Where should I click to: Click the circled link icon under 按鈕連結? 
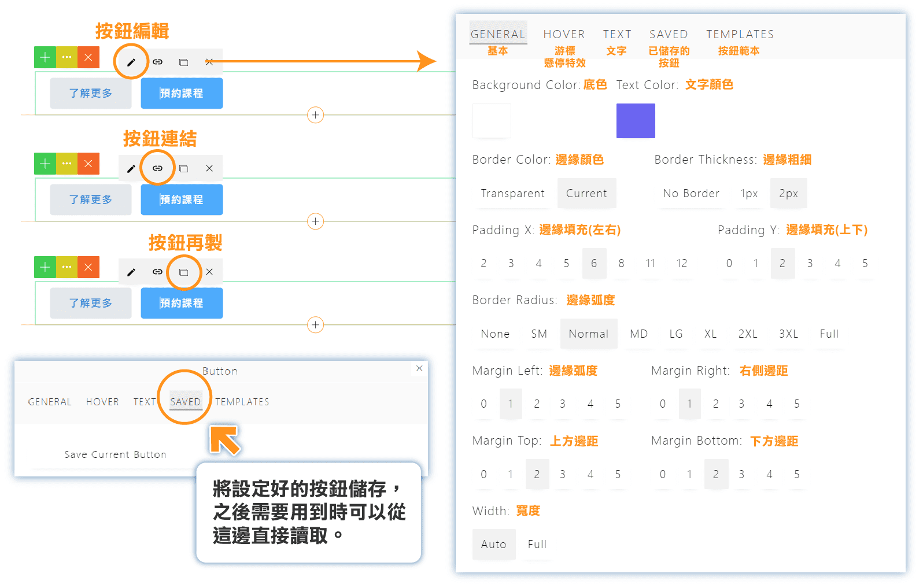[157, 168]
